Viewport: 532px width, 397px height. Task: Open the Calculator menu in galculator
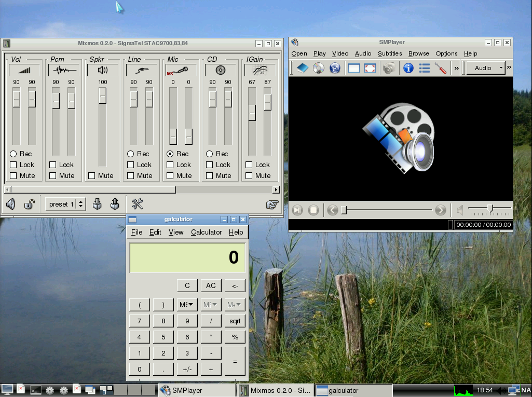[x=206, y=232]
